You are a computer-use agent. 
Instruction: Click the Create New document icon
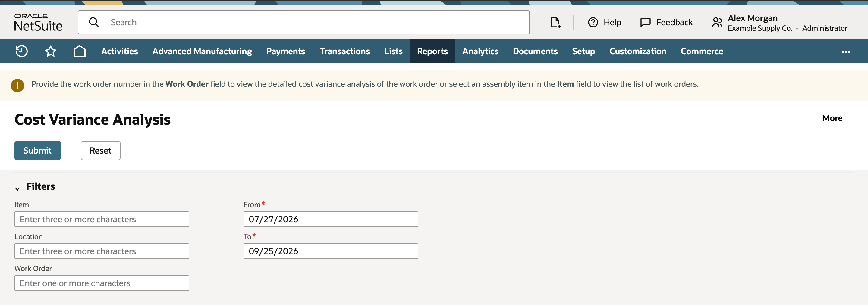point(555,22)
